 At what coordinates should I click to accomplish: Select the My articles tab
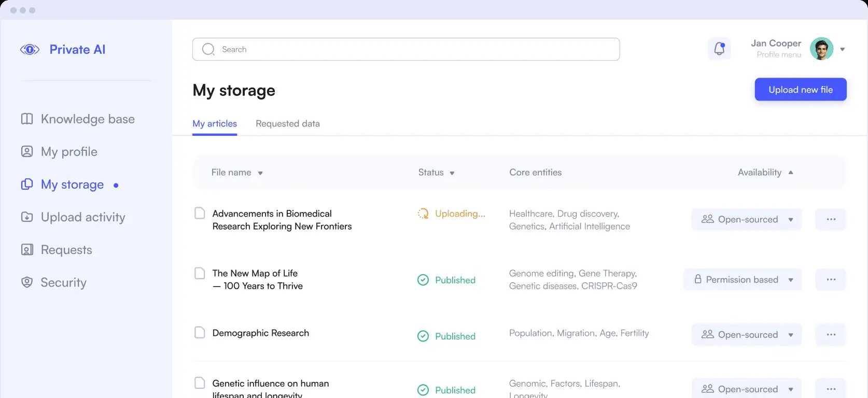point(215,124)
